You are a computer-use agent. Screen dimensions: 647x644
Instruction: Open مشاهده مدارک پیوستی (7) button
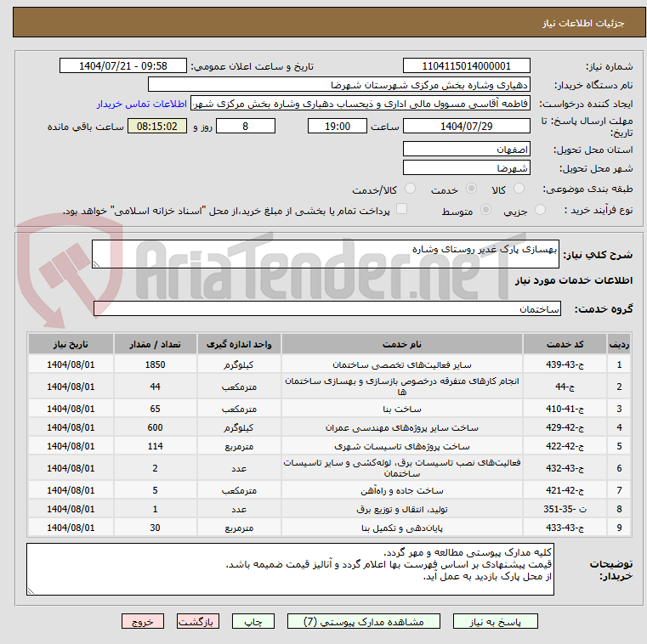(x=364, y=621)
